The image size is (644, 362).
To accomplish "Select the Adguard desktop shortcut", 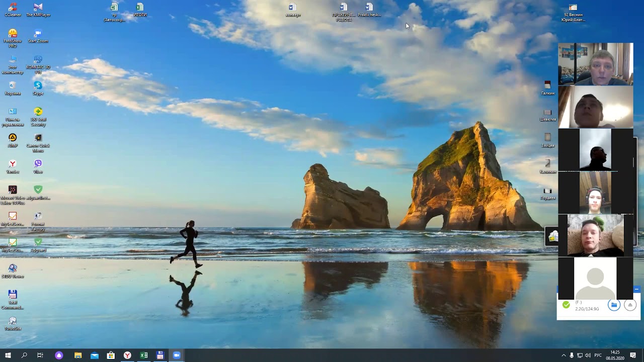I will (x=38, y=245).
